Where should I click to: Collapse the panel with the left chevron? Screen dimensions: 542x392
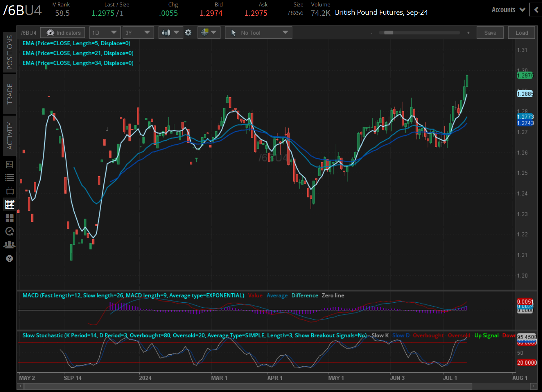coord(536,10)
